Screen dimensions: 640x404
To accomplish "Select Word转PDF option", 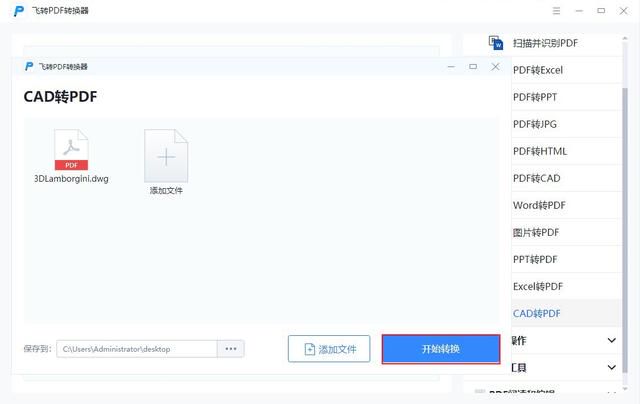I will coord(539,205).
